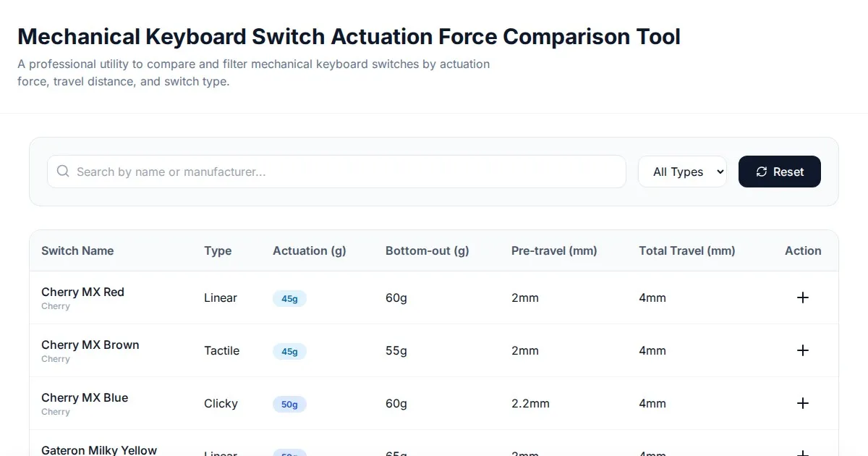This screenshot has height=456, width=868.
Task: Open the All Types dropdown
Action: (681, 172)
